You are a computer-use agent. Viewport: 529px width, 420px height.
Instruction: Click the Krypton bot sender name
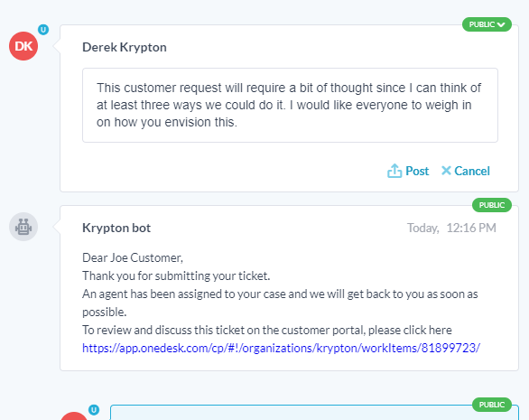pyautogui.click(x=116, y=228)
